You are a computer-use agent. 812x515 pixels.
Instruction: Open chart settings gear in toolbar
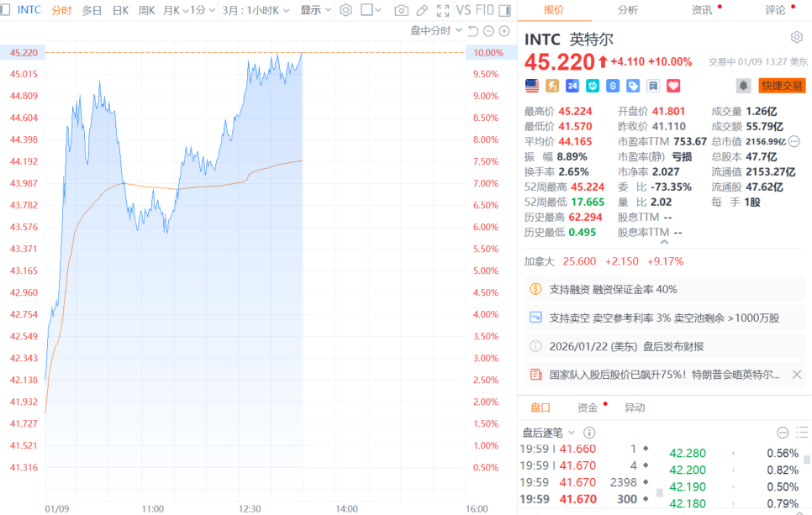(346, 10)
